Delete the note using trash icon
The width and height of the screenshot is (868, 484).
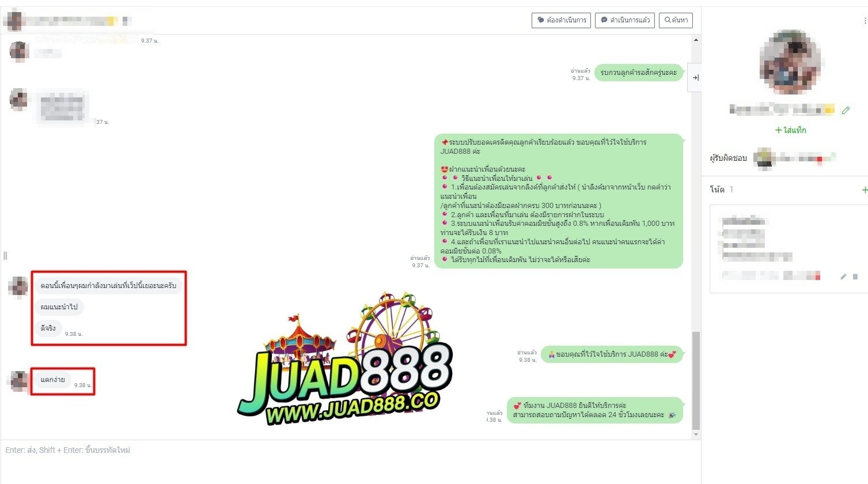(855, 277)
